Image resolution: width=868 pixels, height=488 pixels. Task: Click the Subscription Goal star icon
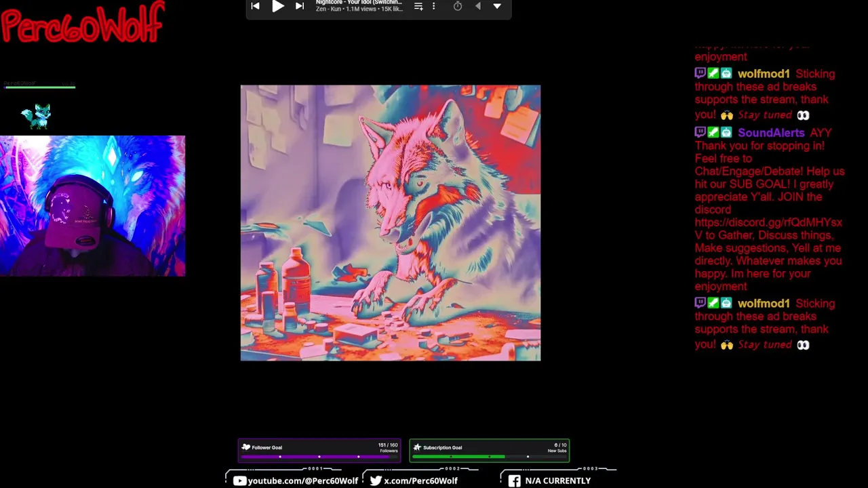[x=417, y=447]
